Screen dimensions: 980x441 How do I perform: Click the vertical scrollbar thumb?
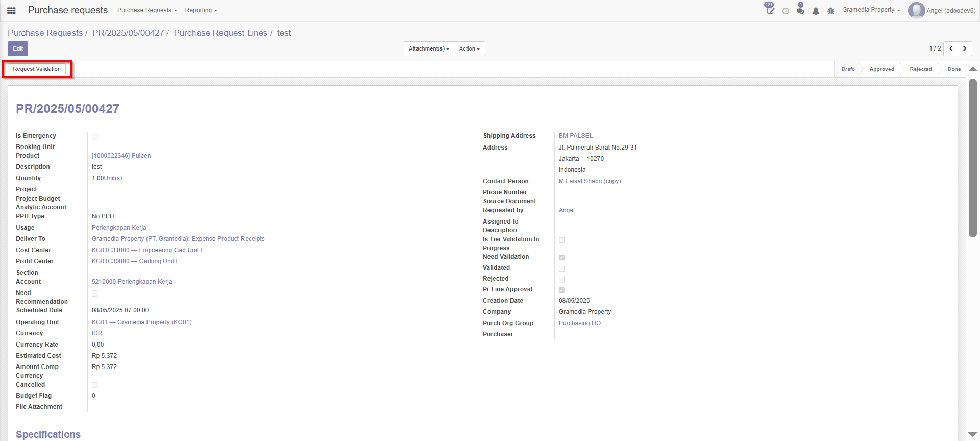click(972, 158)
